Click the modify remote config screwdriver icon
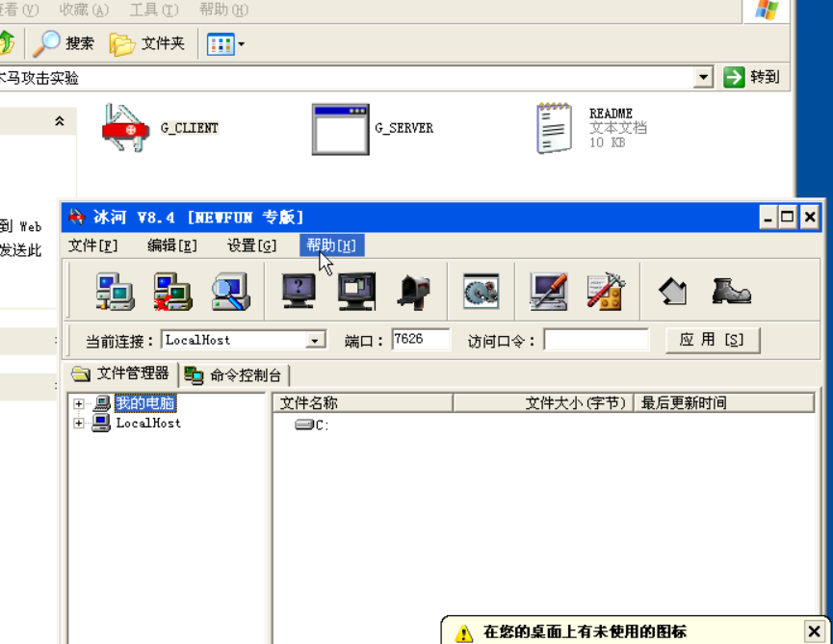 coord(549,291)
